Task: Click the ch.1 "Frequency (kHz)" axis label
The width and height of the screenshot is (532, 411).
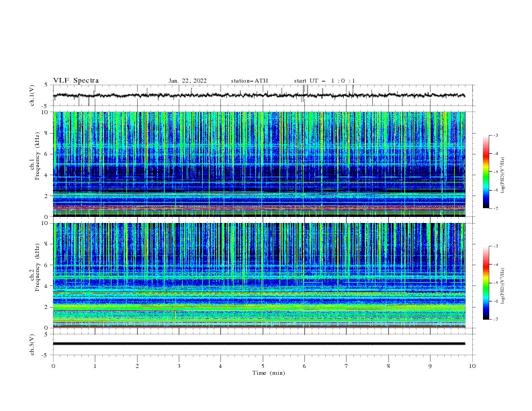Action: click(38, 156)
